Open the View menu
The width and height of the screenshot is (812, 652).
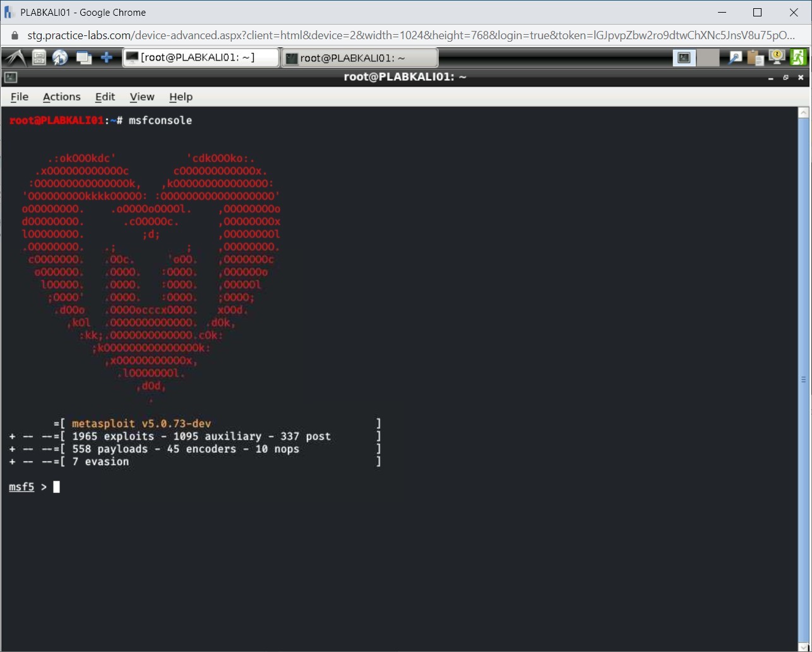141,97
